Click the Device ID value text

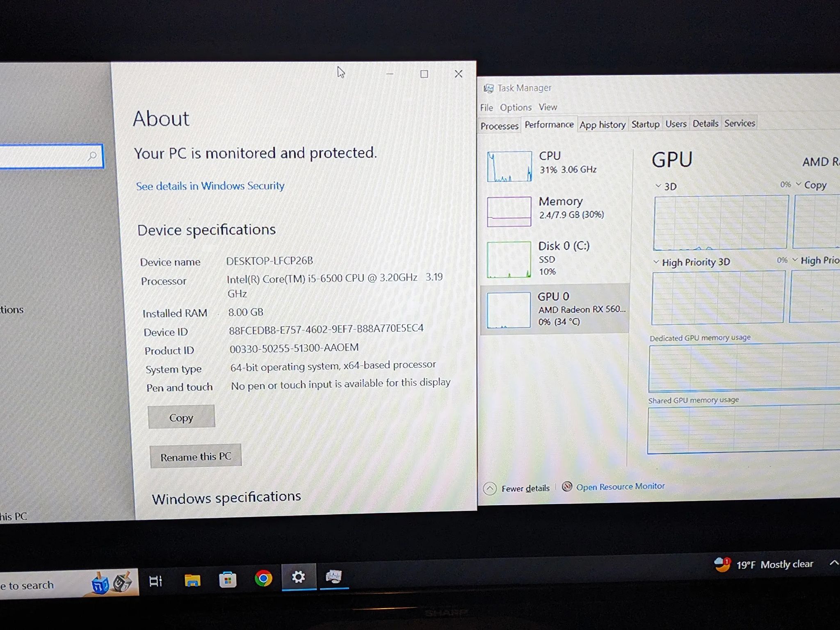point(326,329)
